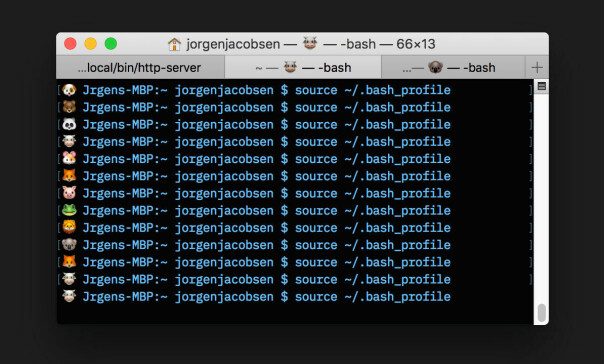Click 'jorgenjacobsen' in the window title bar
604x364 pixels.
233,45
